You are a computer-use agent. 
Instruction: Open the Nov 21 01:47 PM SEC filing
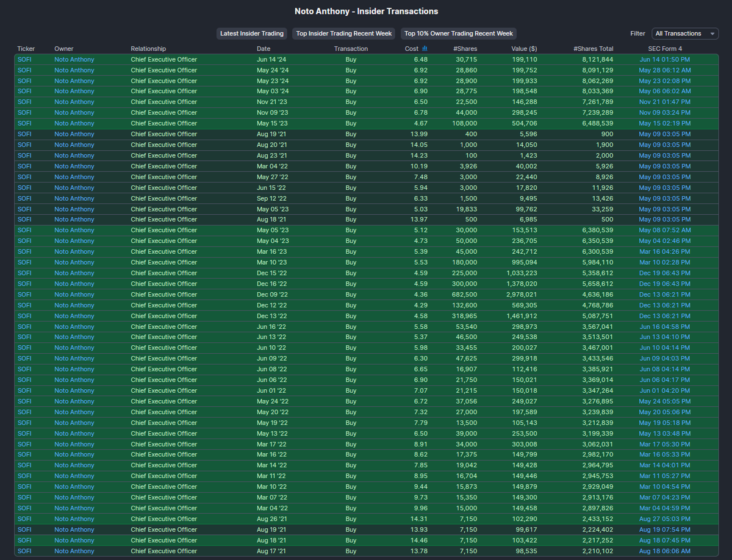coord(665,102)
